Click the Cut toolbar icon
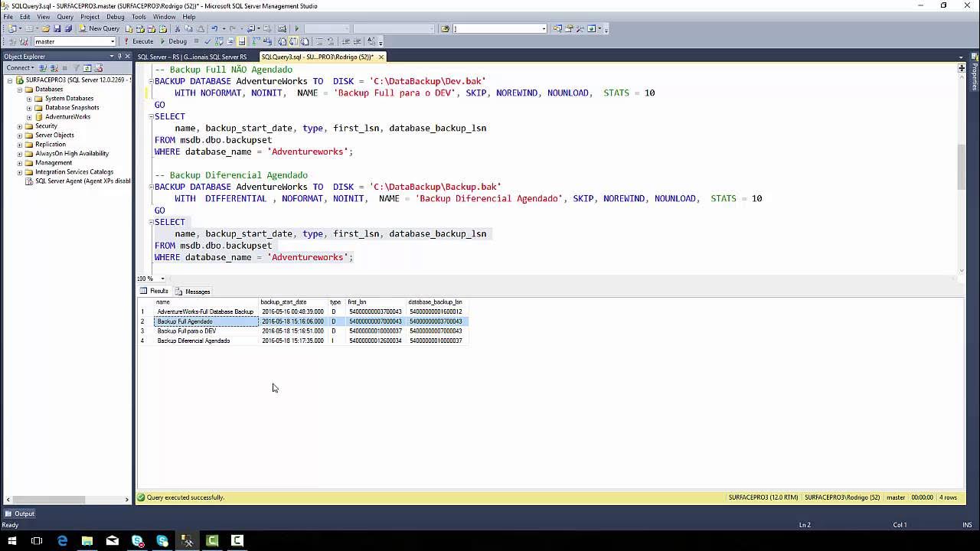 tap(178, 28)
